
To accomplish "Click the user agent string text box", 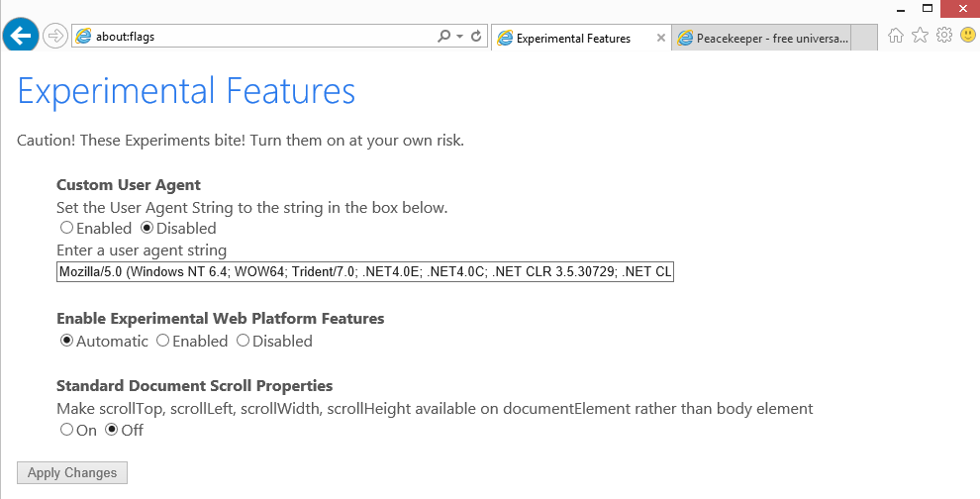I will (365, 272).
